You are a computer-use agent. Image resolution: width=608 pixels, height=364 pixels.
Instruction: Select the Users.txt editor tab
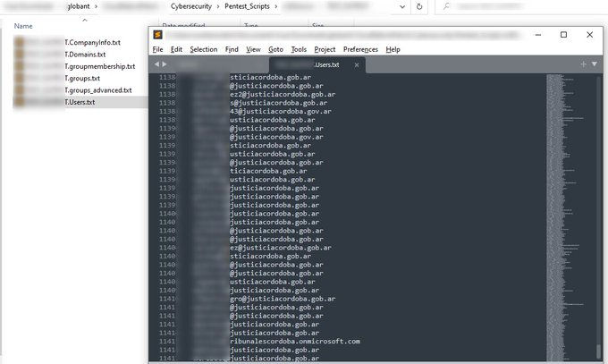pyautogui.click(x=317, y=64)
